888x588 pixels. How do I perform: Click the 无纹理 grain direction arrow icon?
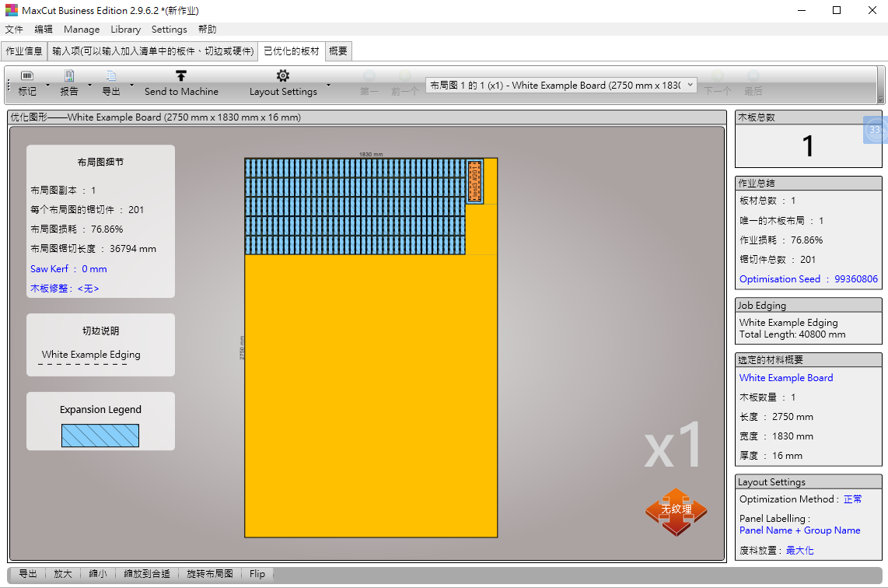click(x=676, y=511)
